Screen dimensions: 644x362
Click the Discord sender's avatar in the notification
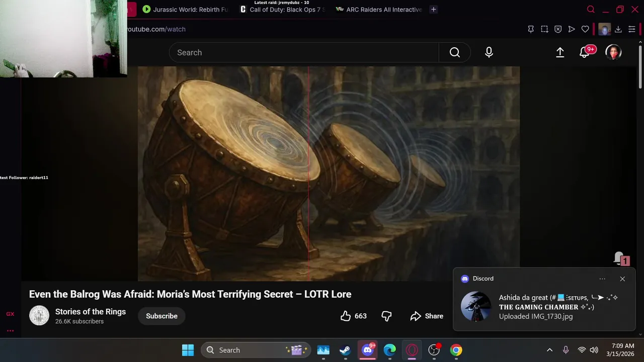pyautogui.click(x=476, y=306)
